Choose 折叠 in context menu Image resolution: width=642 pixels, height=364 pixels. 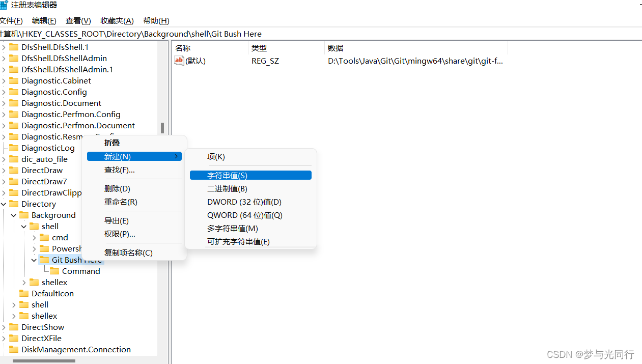point(134,143)
